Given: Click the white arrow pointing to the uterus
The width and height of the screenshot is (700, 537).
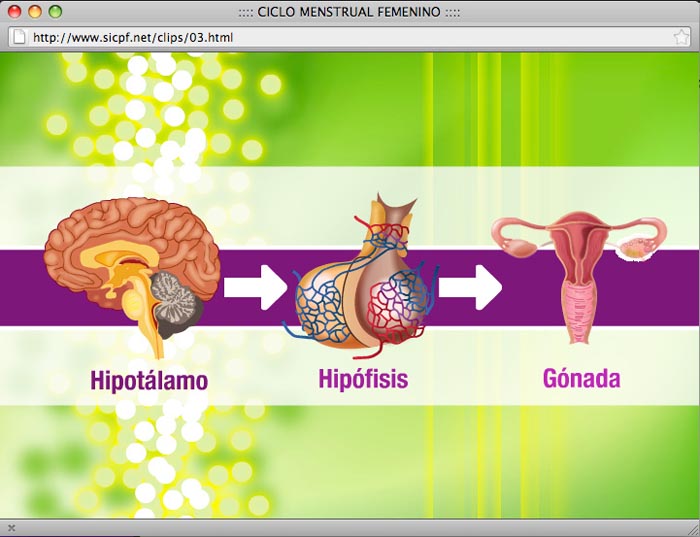Looking at the screenshot, I should click(x=470, y=287).
